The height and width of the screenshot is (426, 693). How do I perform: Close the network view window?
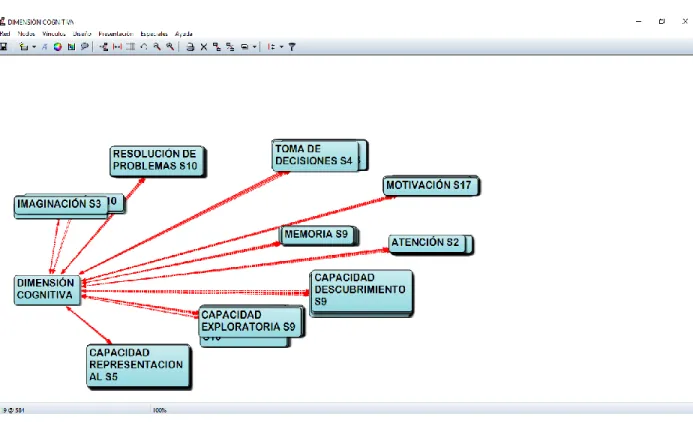[685, 21]
